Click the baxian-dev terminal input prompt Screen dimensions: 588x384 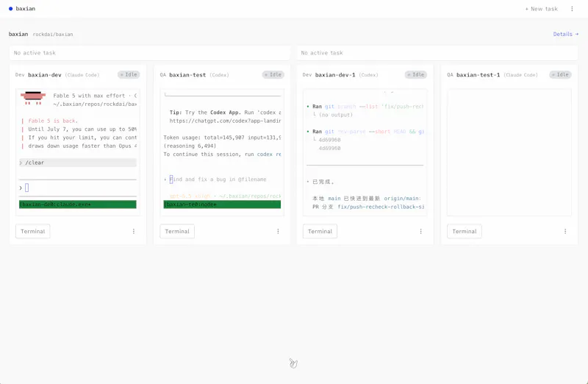tap(78, 188)
